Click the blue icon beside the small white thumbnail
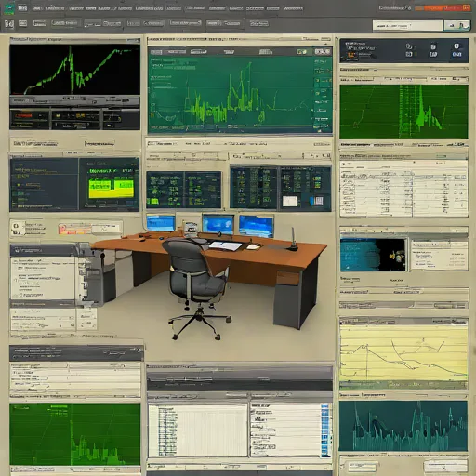The width and height of the screenshot is (476, 476). [316, 201]
